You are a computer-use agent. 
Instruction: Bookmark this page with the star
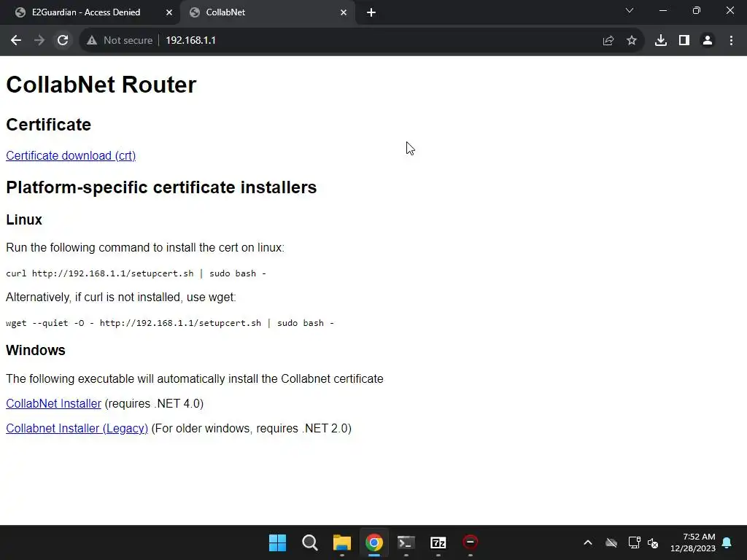632,41
